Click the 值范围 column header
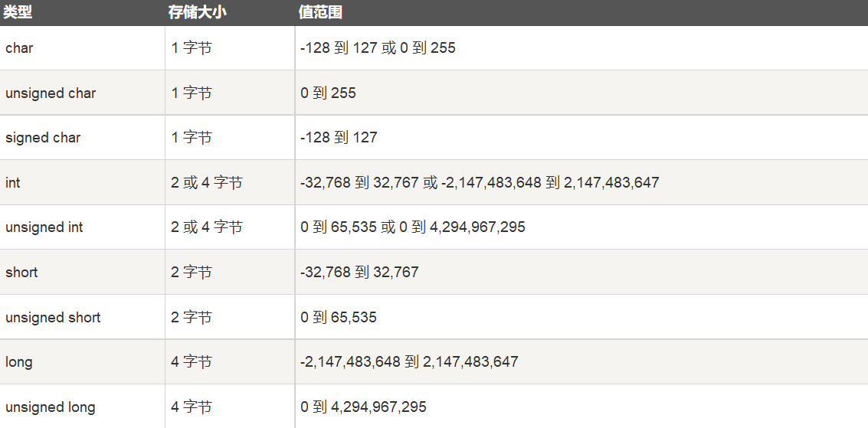The width and height of the screenshot is (868, 428). coord(320,13)
